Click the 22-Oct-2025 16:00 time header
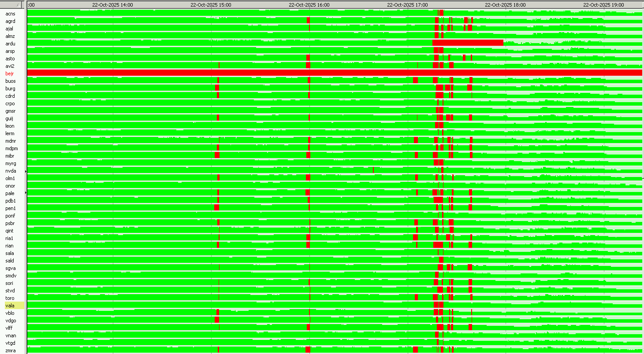Viewport: 644px width, 354px height. 309,4
